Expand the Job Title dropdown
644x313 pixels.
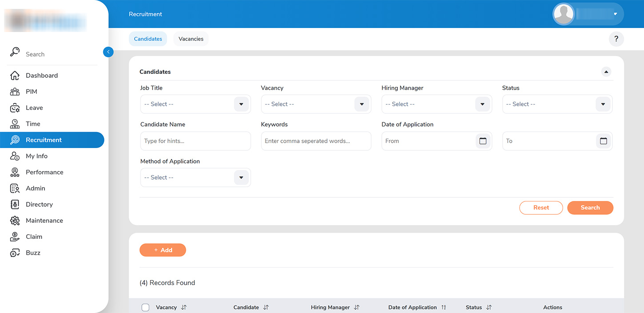(241, 104)
